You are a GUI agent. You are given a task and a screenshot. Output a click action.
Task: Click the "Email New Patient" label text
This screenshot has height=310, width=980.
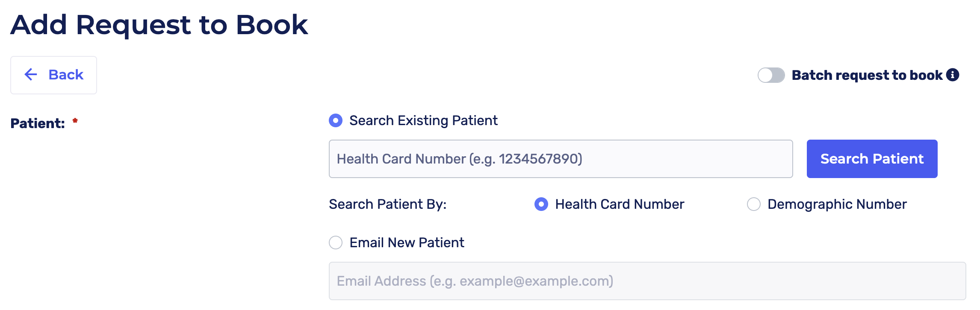click(407, 243)
